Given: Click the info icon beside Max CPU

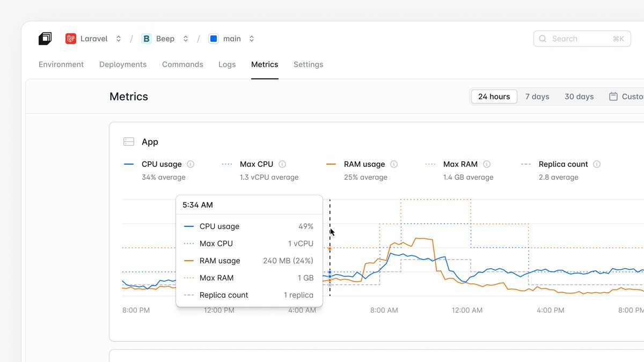Looking at the screenshot, I should (x=282, y=164).
